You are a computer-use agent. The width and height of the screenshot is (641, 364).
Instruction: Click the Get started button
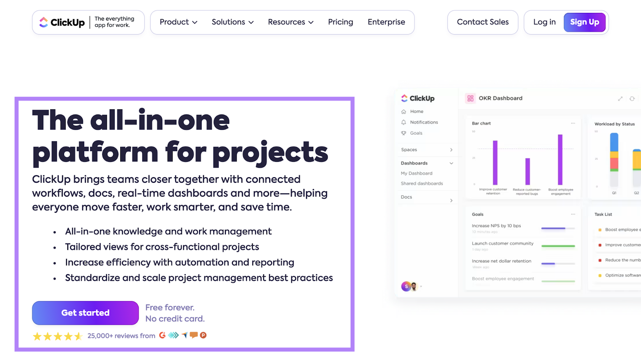point(85,313)
